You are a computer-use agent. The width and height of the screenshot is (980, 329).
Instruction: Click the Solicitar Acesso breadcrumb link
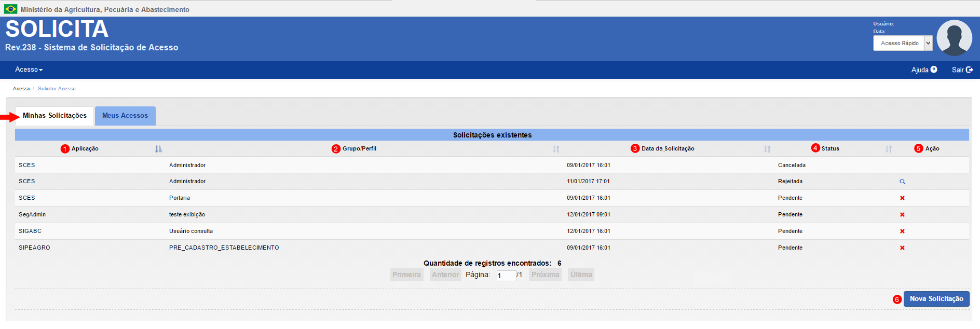pos(57,89)
